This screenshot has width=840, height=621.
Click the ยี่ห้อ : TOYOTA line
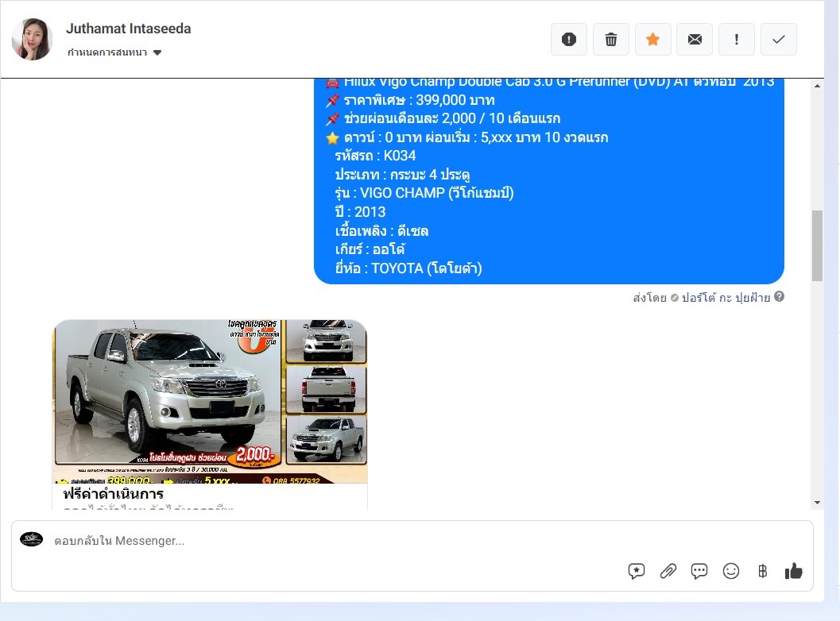pos(408,268)
